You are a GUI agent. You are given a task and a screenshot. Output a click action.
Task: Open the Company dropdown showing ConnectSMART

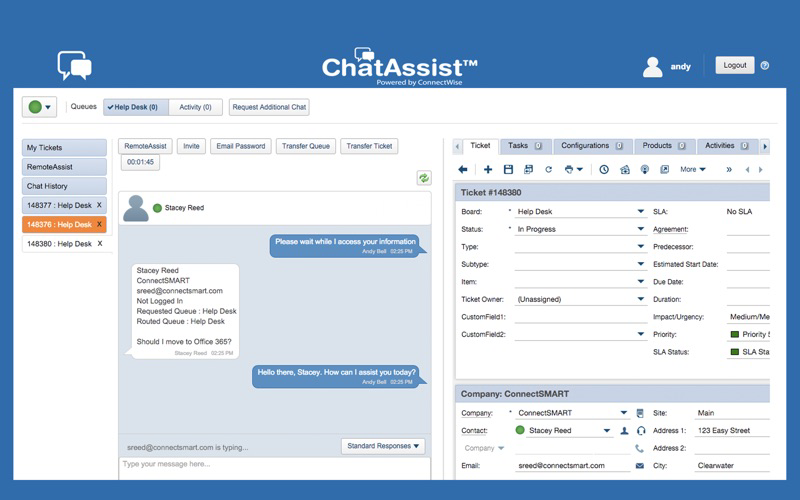tap(623, 413)
